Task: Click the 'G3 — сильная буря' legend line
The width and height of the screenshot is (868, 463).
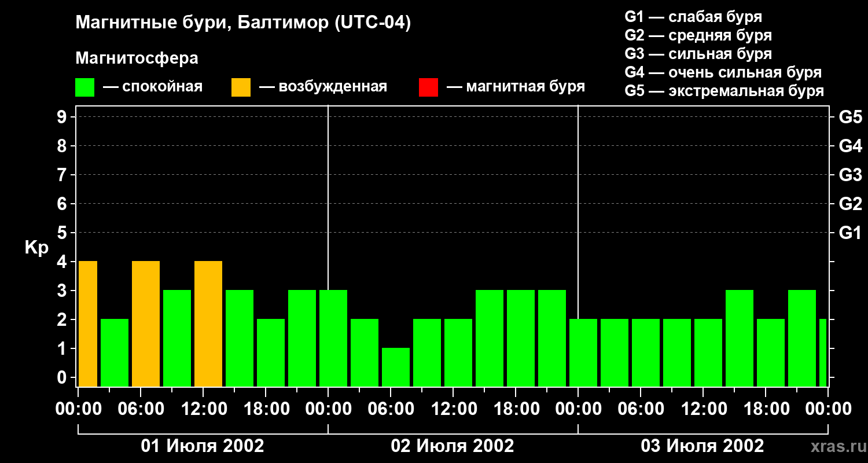Action: point(698,54)
